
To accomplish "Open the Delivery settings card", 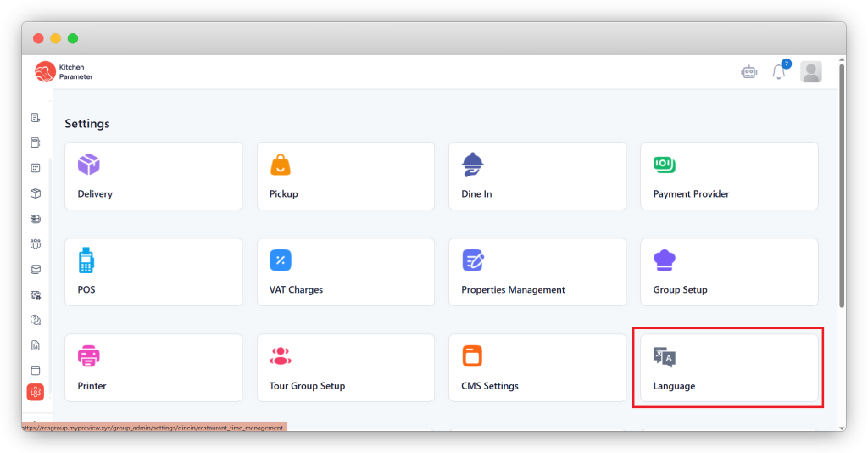I will click(x=153, y=176).
